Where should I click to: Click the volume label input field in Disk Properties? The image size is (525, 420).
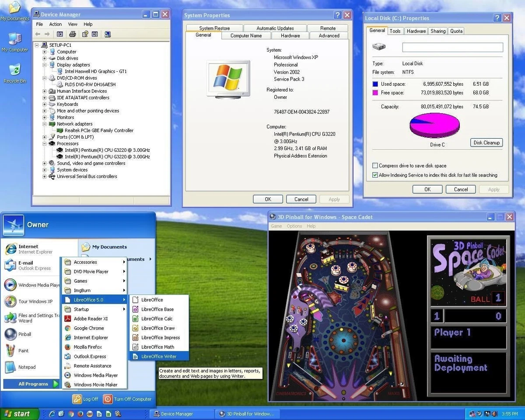(452, 47)
